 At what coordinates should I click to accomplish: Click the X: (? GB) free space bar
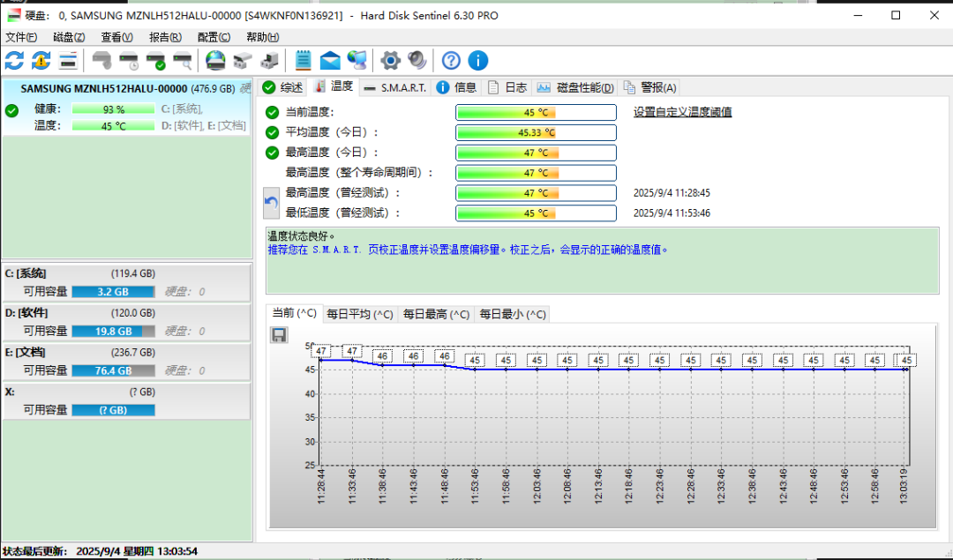113,410
